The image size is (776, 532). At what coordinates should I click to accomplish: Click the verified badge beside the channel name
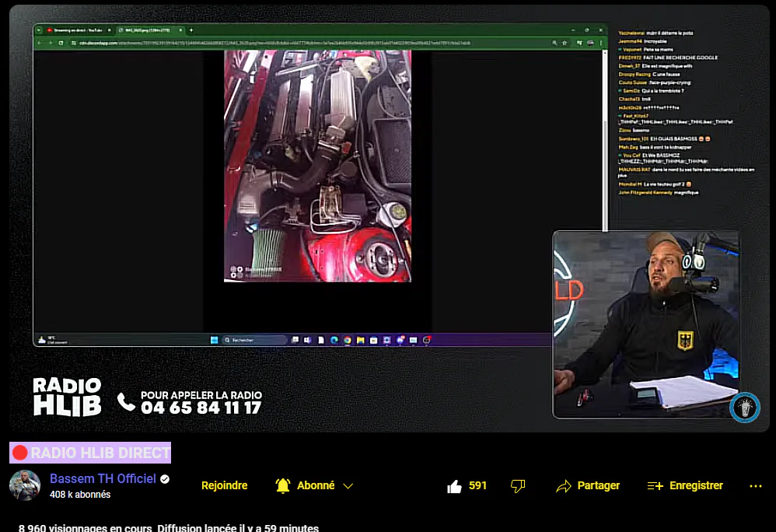[x=166, y=479]
